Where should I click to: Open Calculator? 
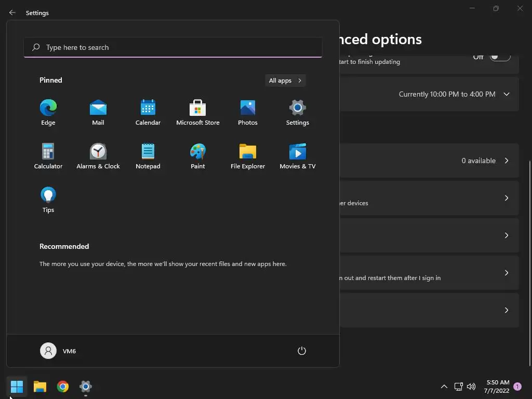(x=48, y=156)
